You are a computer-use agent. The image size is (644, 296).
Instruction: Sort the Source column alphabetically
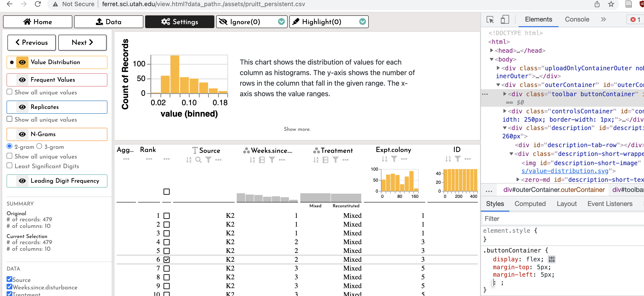(189, 160)
